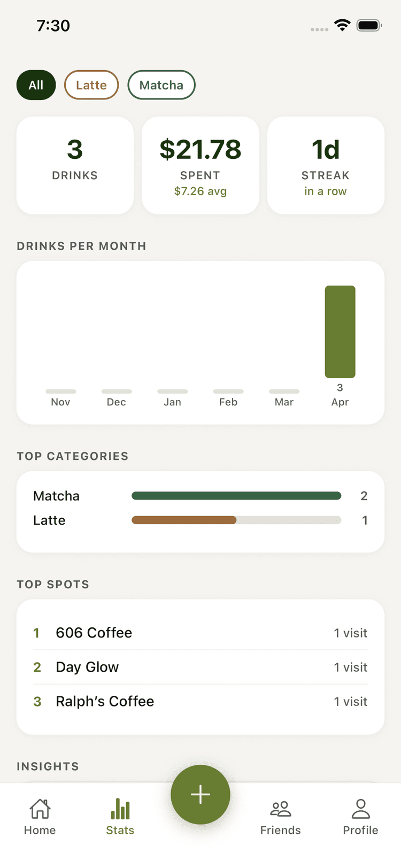Tap the $21.78 Spent card

point(200,165)
